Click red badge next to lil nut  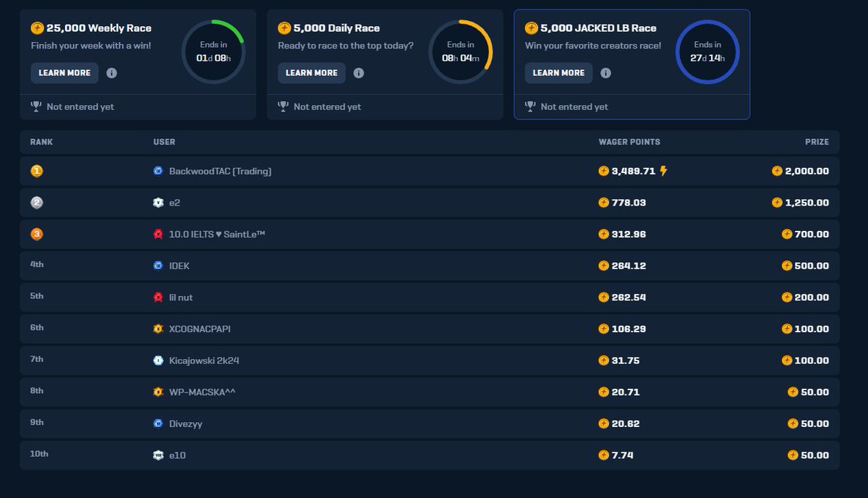(158, 297)
